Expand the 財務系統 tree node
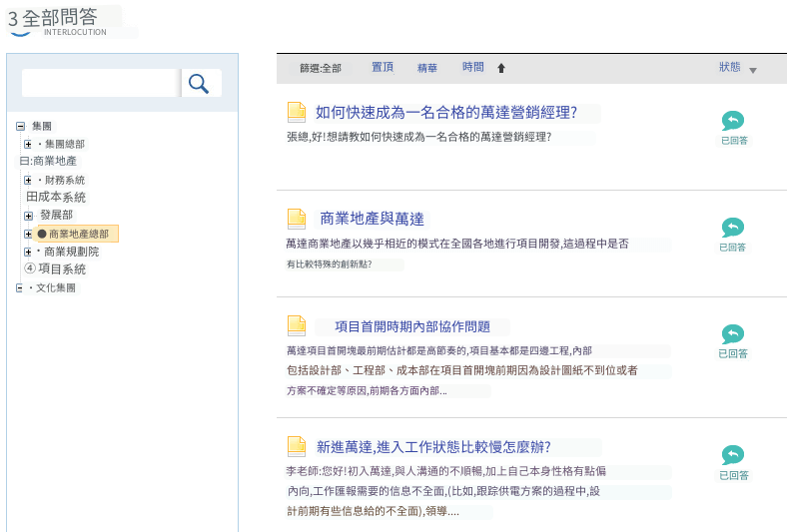The image size is (787, 532). pos(28,180)
